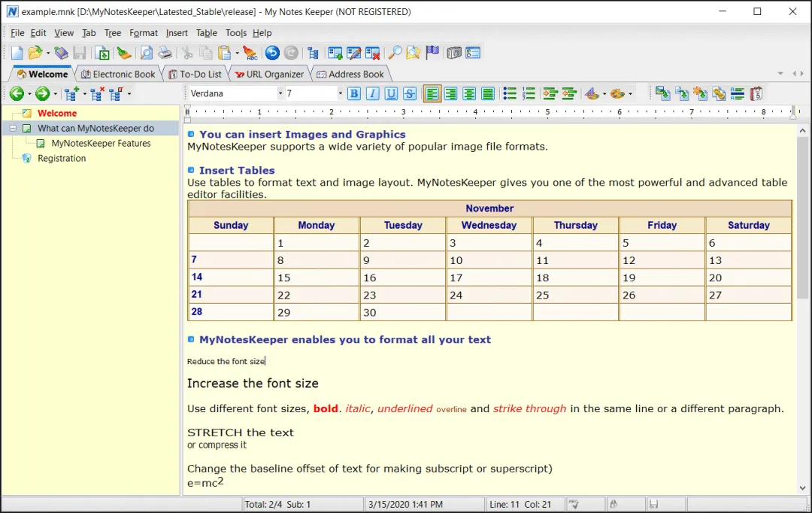Open the Format menu
Screen dimensions: 812x513
144,33
